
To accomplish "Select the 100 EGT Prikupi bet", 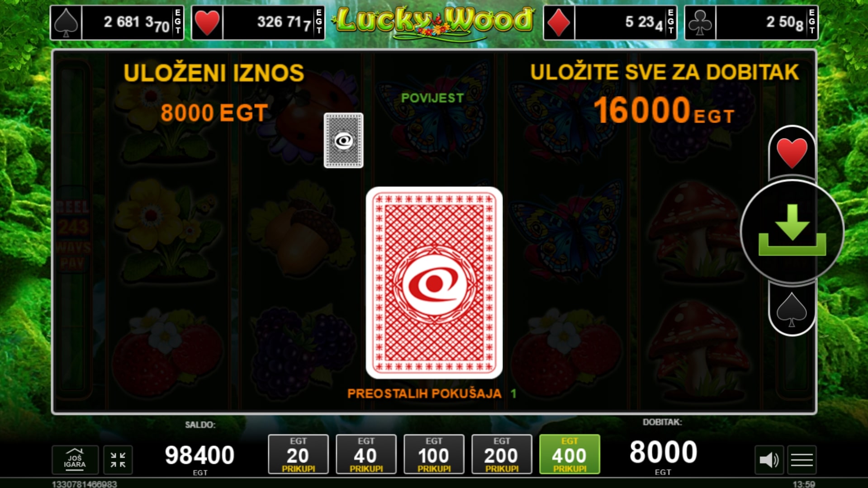I will point(434,455).
